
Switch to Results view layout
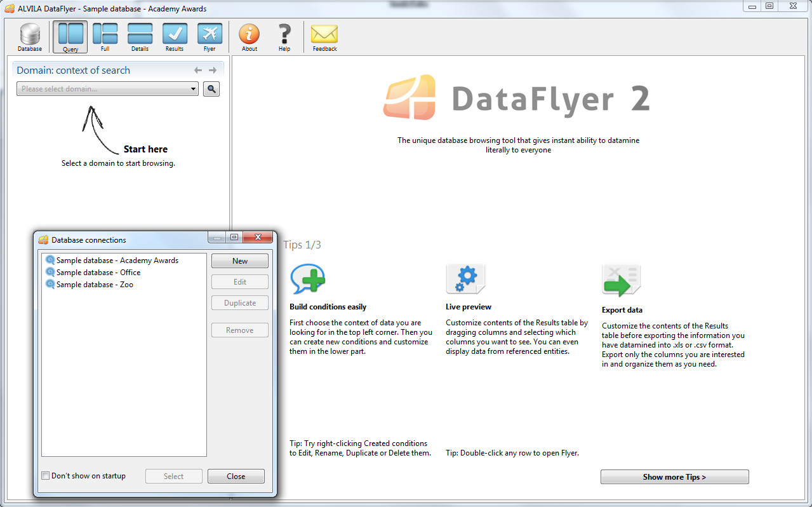175,37
